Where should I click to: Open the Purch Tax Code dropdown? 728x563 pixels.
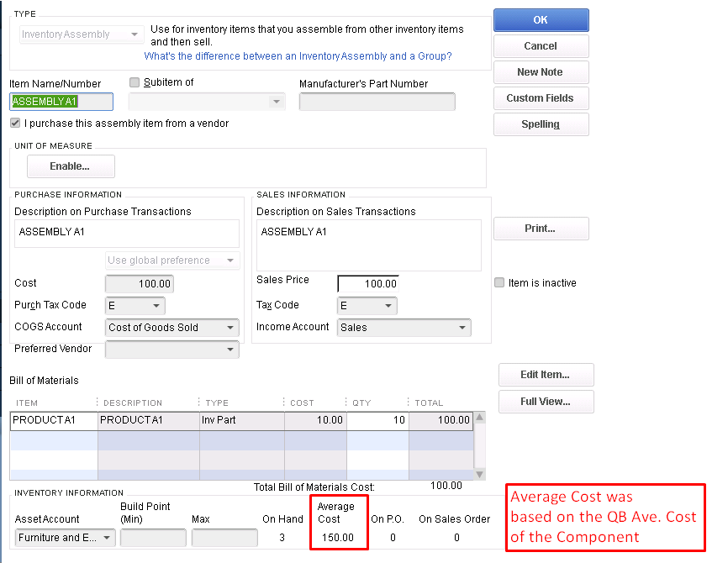coord(156,306)
